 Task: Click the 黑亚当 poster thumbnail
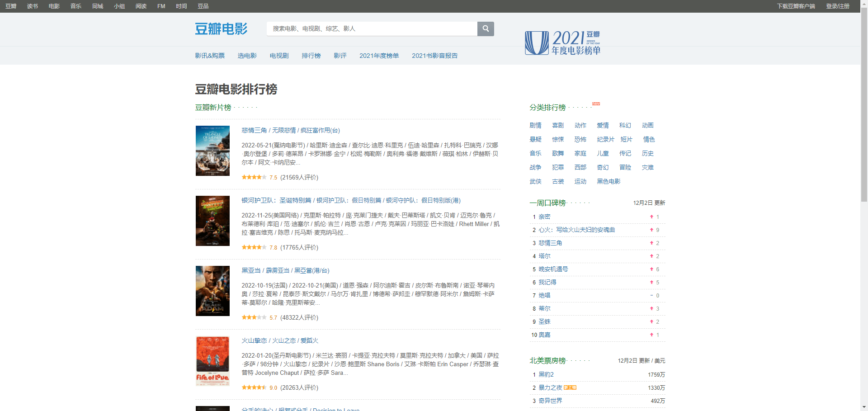click(212, 291)
